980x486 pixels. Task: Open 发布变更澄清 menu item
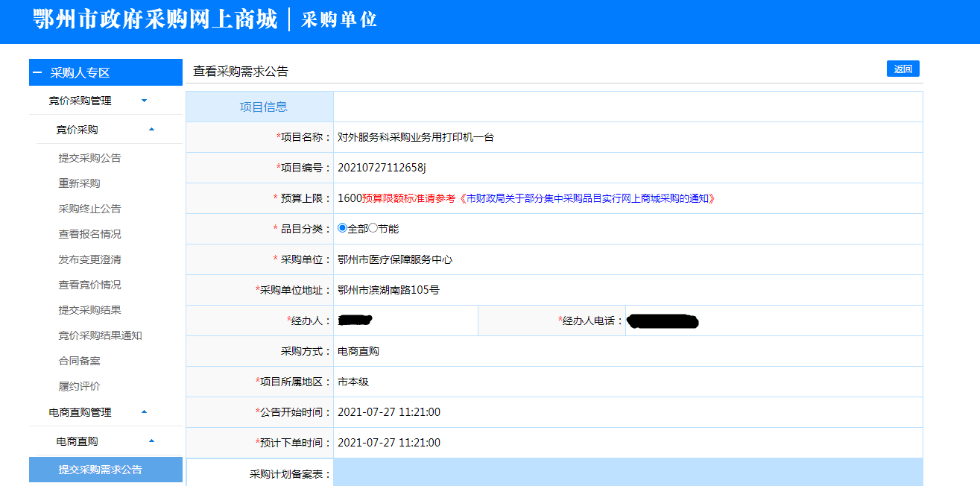[x=89, y=259]
